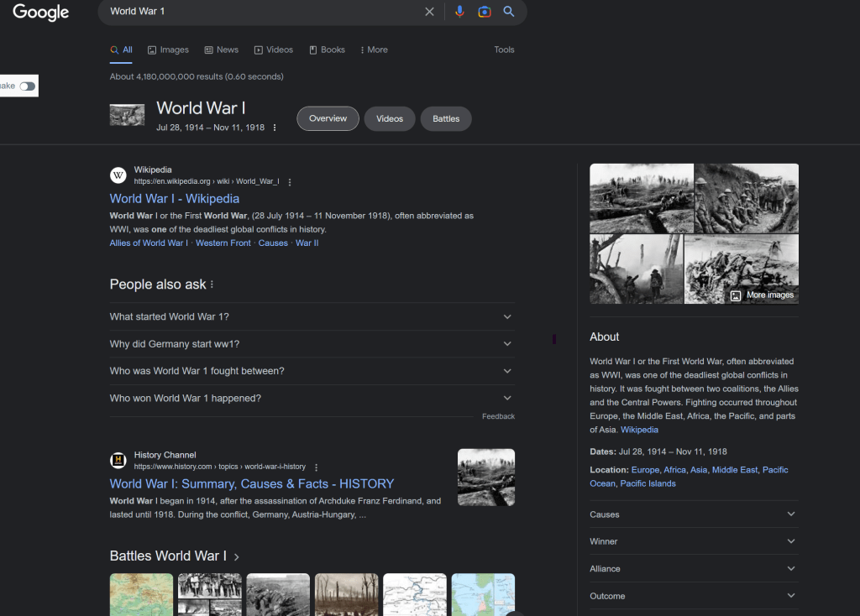860x616 pixels.
Task: Open the 'World War I - Wikipedia' link
Action: [x=174, y=198]
